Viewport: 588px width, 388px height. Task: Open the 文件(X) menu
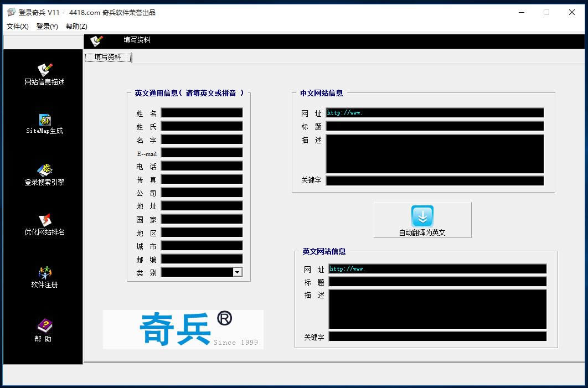pyautogui.click(x=18, y=26)
